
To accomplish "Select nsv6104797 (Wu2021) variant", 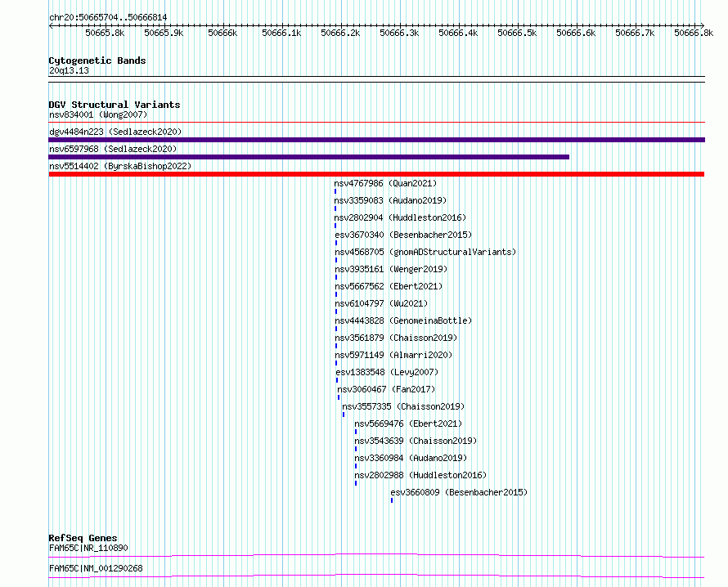I will click(382, 303).
